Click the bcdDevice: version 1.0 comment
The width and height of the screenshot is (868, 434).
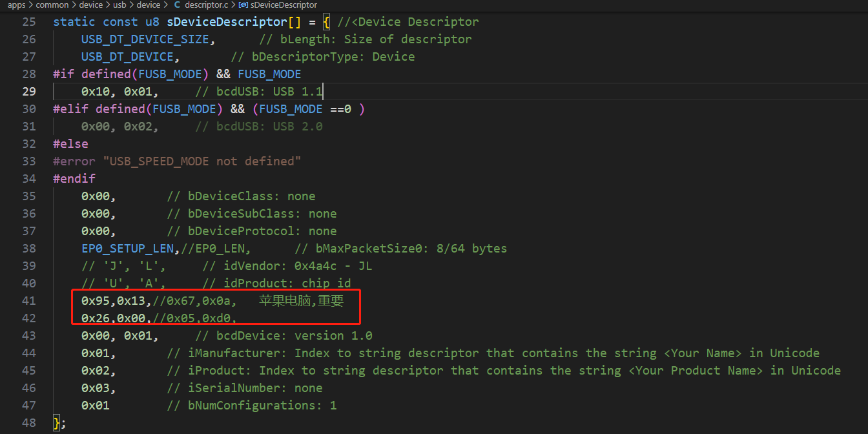284,336
